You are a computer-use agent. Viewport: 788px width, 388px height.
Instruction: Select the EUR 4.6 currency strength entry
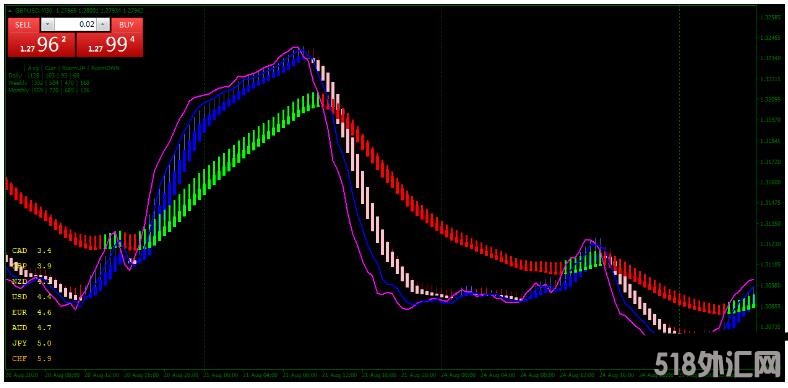click(x=32, y=312)
